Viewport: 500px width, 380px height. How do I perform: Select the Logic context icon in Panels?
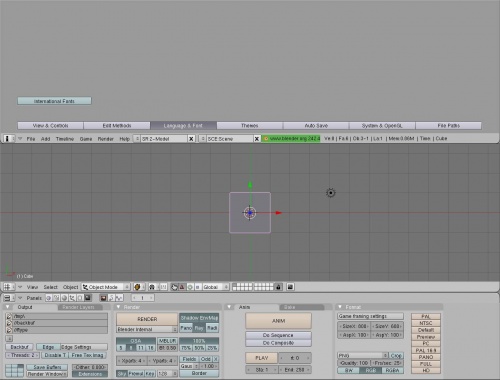[x=49, y=298]
